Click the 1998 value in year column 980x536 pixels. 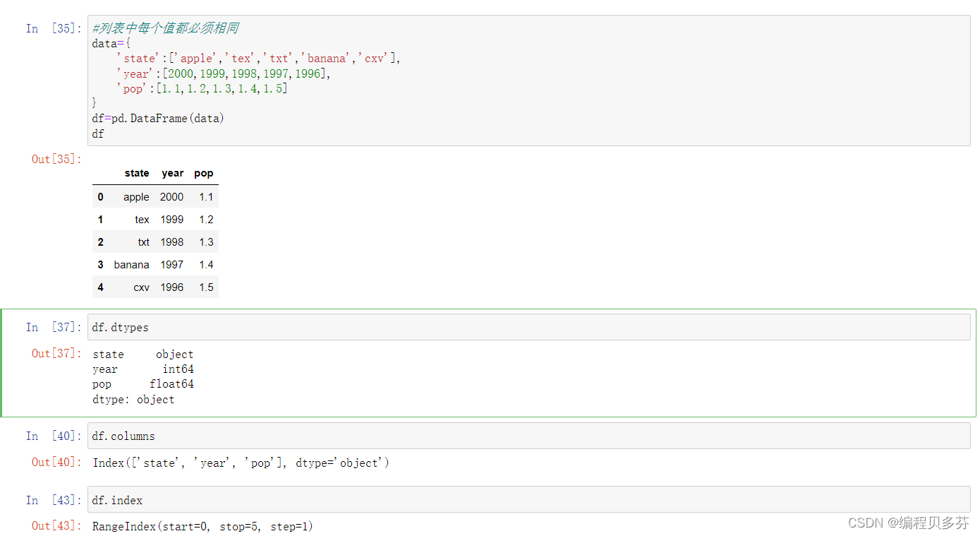click(x=171, y=242)
